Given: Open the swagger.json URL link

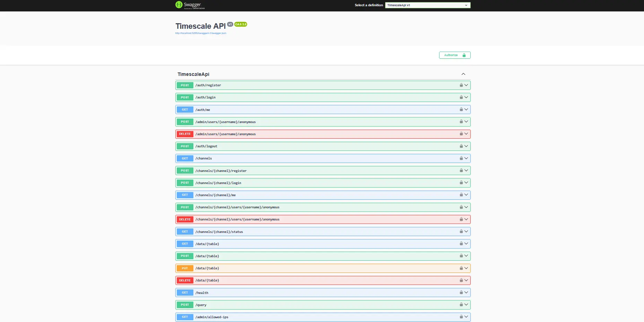Looking at the screenshot, I should 201,33.
